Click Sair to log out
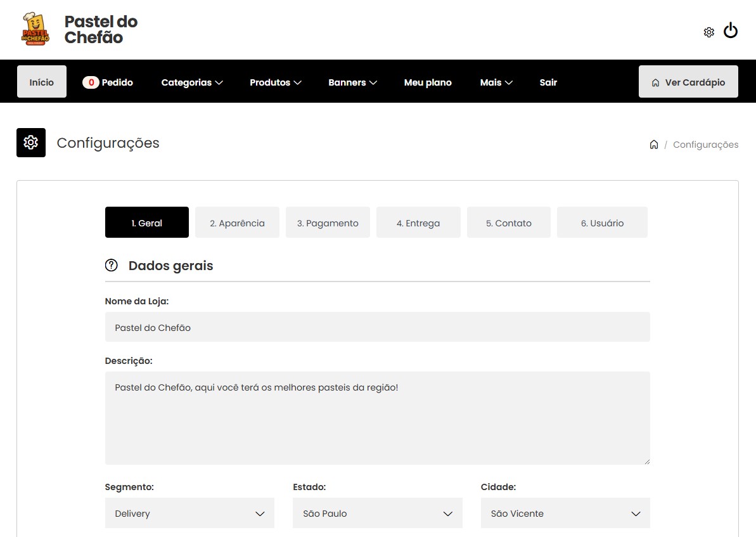This screenshot has width=756, height=537. 548,82
